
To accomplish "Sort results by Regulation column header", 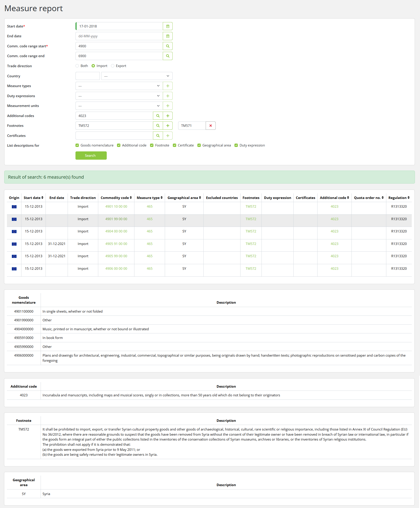I will 399,198.
